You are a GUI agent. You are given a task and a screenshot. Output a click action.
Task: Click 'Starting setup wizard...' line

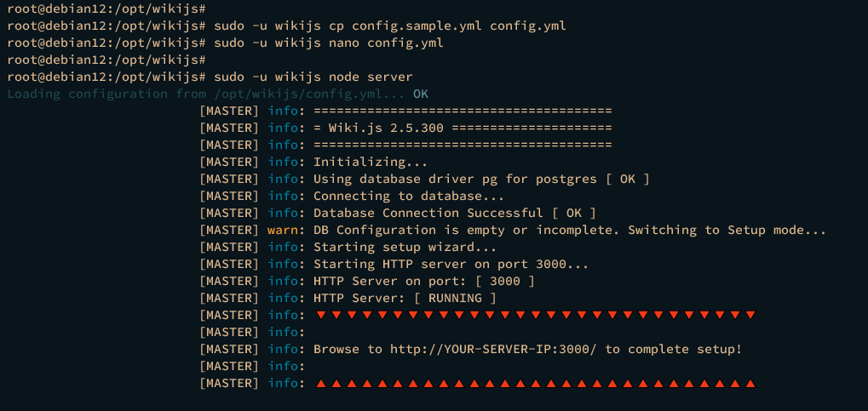pyautogui.click(x=405, y=248)
